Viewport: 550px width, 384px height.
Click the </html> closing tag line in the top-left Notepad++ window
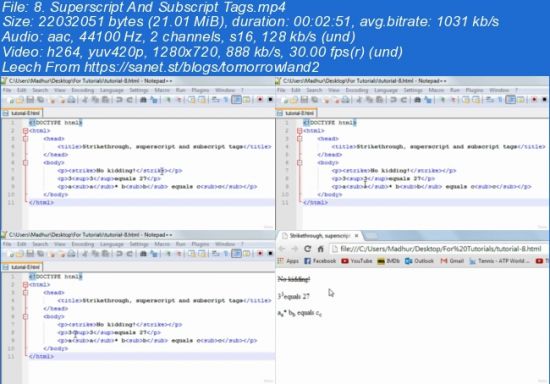tap(41, 203)
